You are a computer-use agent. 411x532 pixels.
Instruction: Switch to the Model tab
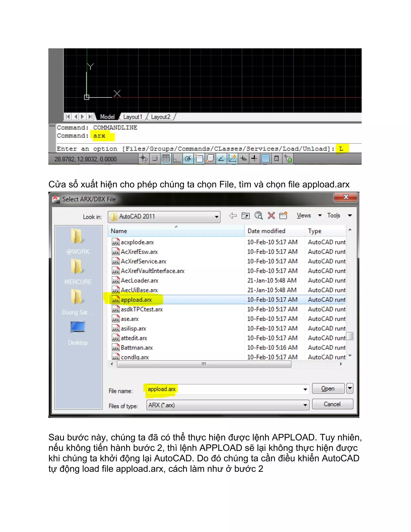pyautogui.click(x=107, y=117)
